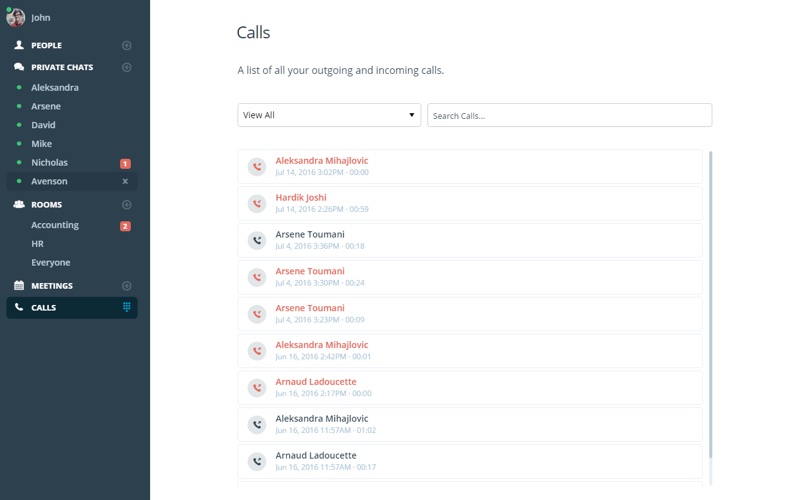Click the phone icon beside Arnaud Ladoucette 11:57AM call

[x=257, y=462]
